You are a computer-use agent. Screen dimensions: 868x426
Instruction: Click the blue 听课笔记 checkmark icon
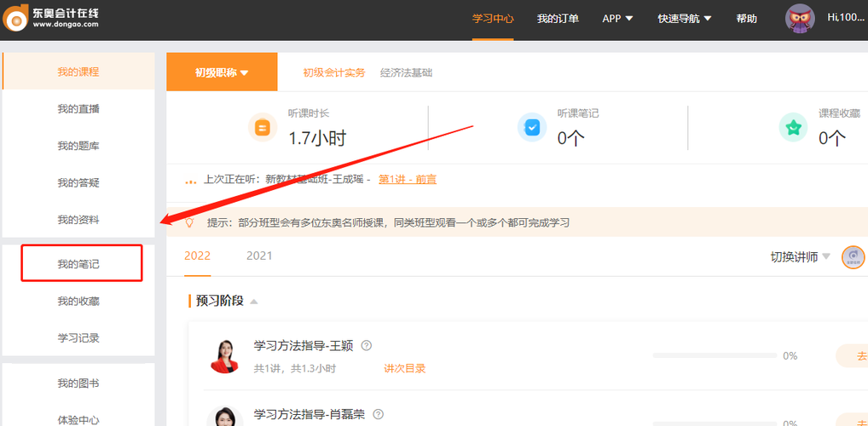[531, 128]
